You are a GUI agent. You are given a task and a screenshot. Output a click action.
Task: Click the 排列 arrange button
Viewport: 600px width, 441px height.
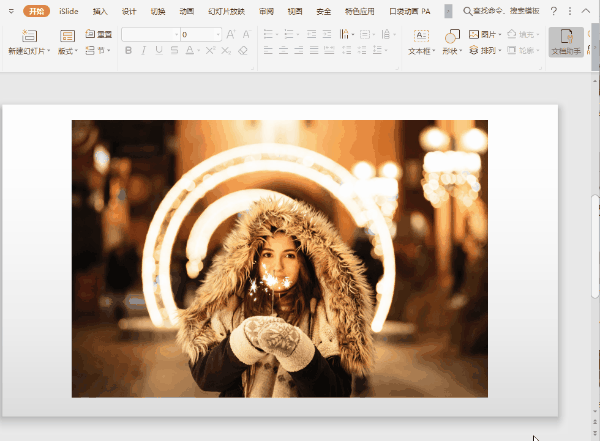pyautogui.click(x=484, y=50)
